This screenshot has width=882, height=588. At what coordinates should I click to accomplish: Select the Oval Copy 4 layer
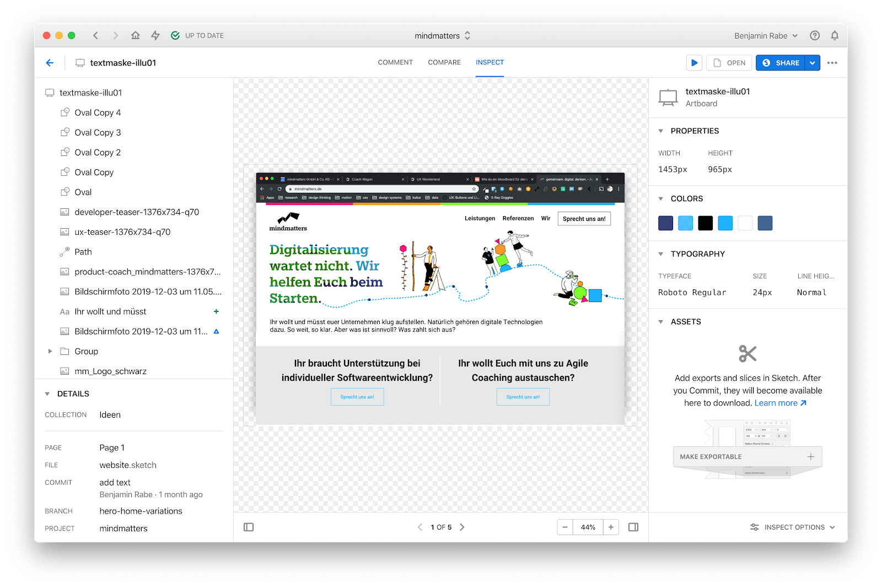pyautogui.click(x=134, y=112)
